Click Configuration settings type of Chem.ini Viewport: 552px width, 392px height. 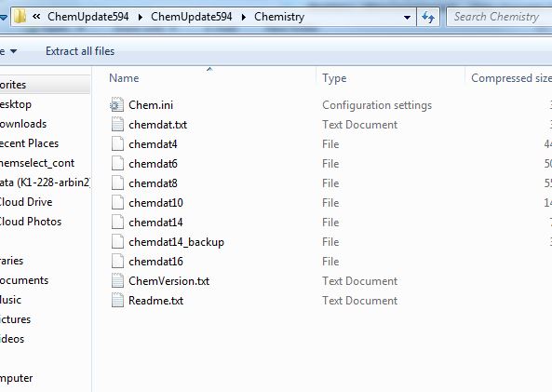point(377,105)
